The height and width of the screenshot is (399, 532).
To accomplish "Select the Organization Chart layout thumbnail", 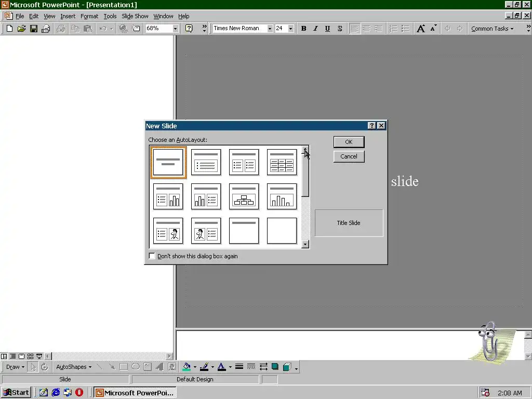I will pos(244,196).
